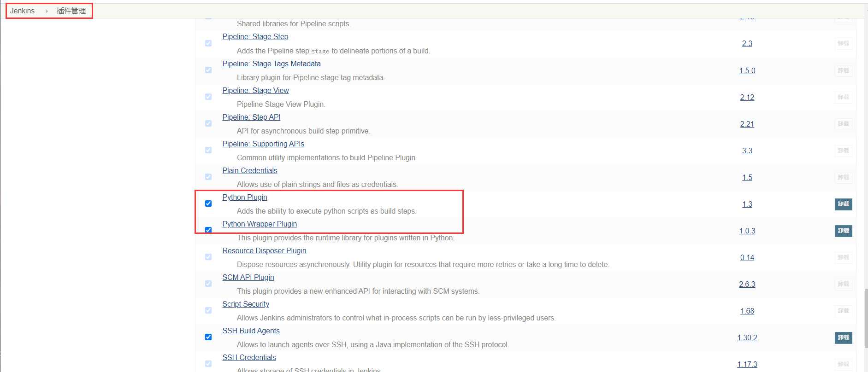Expand the breadcrumb arrow after Jenkins
Viewport: 868px width, 372px height.
click(47, 11)
